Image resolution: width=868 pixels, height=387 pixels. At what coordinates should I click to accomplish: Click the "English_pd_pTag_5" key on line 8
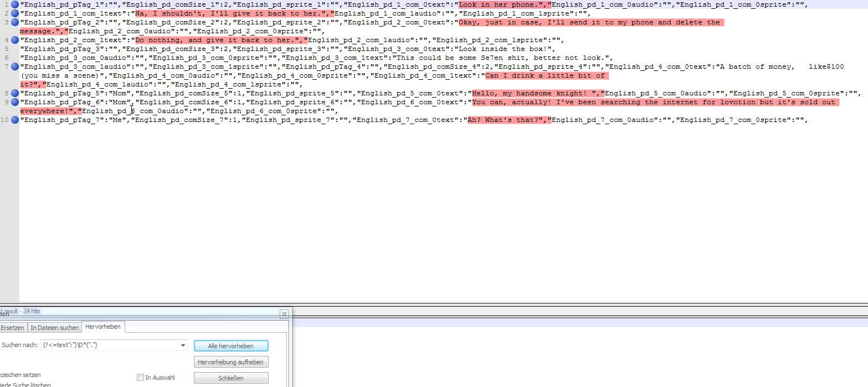click(x=63, y=93)
